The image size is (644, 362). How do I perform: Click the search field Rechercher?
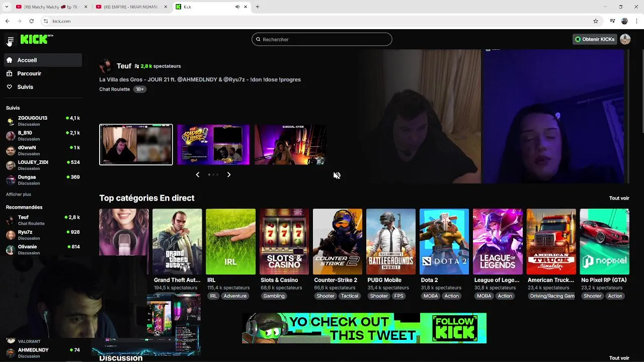click(x=321, y=39)
